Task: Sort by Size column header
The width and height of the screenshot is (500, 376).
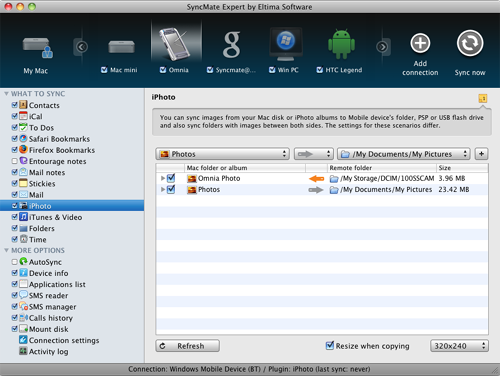Action: pyautogui.click(x=462, y=168)
